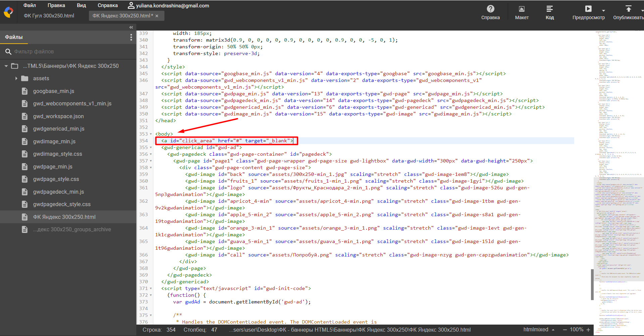Screen dimensions: 644x336
Task: Fold code at line 353 body tag
Action: point(151,134)
